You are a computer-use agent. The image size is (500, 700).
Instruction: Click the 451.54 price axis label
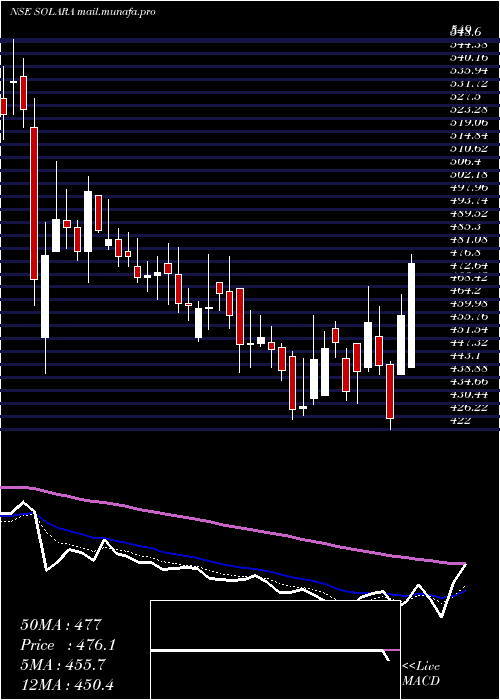469,329
